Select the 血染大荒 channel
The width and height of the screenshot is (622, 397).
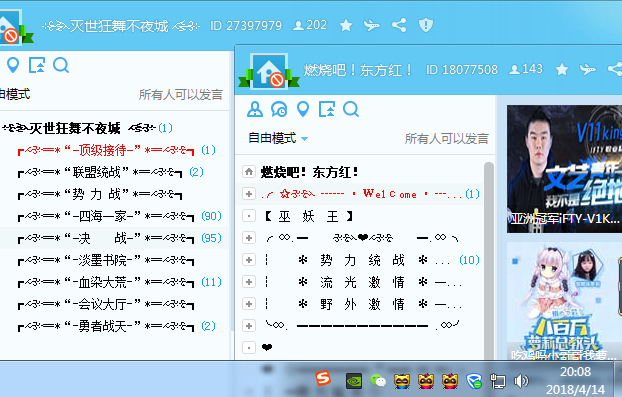pos(106,282)
